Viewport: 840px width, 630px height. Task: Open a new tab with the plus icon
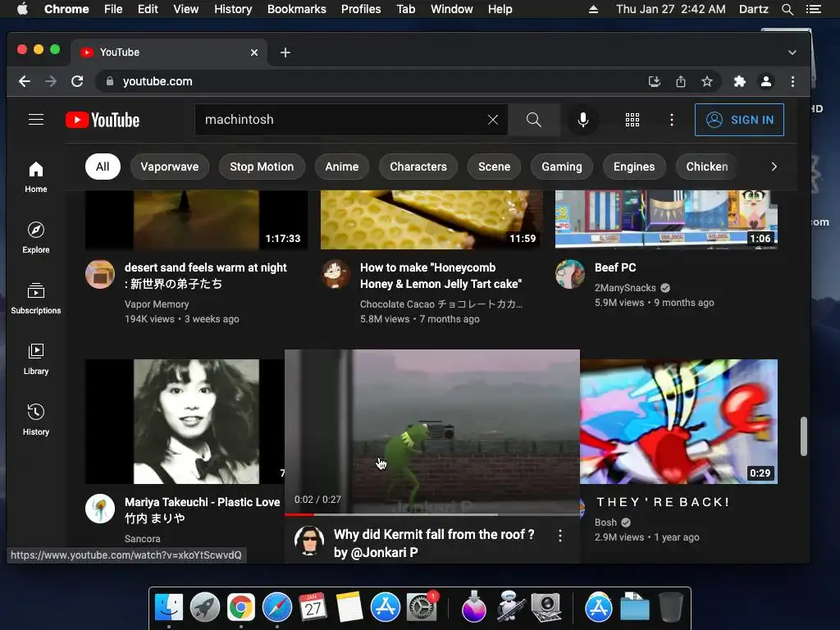click(x=285, y=52)
